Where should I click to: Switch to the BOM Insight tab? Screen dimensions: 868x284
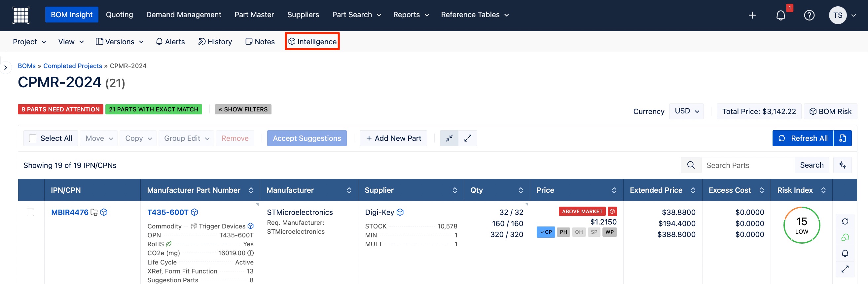tap(71, 15)
